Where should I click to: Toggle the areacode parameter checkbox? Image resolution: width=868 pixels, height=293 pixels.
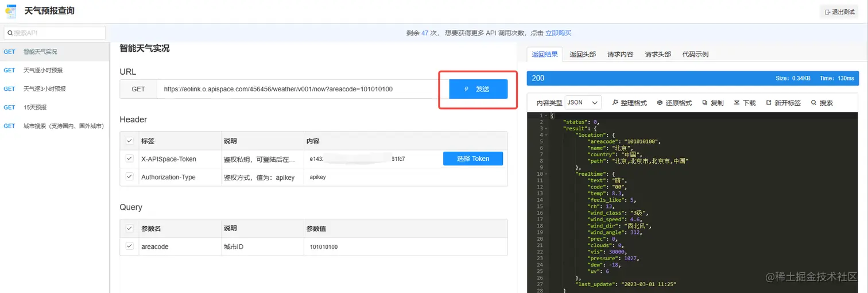(x=129, y=246)
